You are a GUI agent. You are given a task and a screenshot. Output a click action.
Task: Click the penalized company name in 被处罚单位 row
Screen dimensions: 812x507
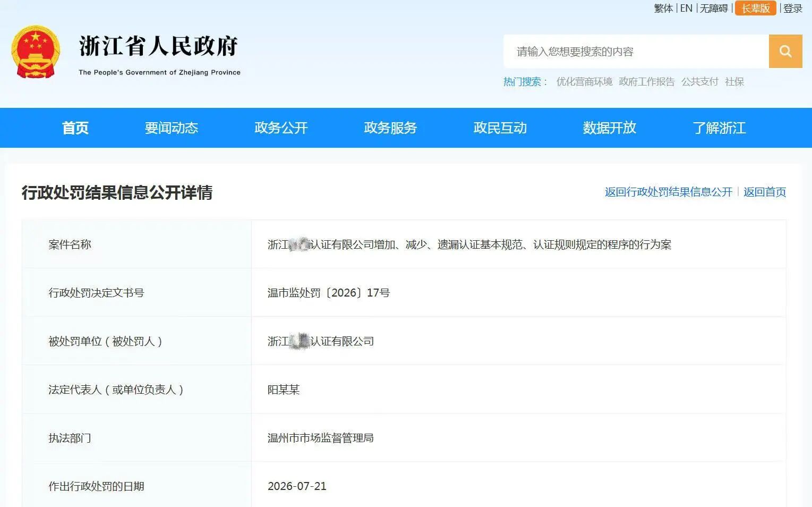[321, 341]
